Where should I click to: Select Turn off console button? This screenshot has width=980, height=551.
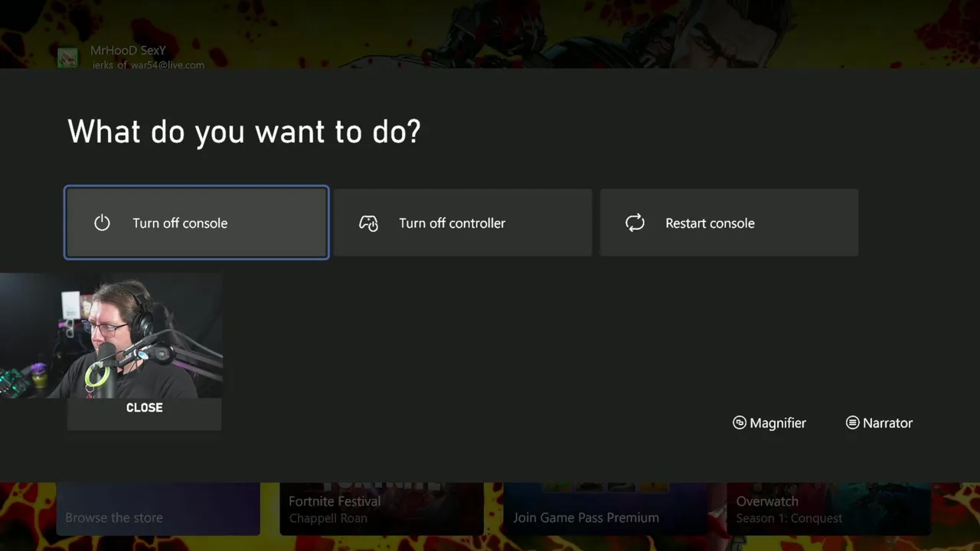coord(197,223)
